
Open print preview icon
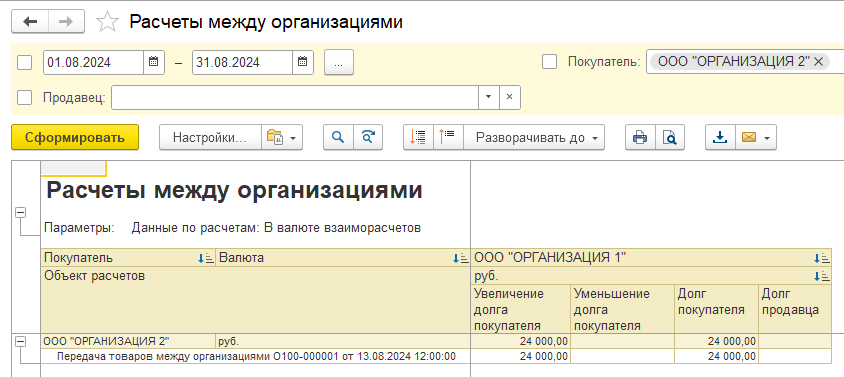click(x=670, y=137)
